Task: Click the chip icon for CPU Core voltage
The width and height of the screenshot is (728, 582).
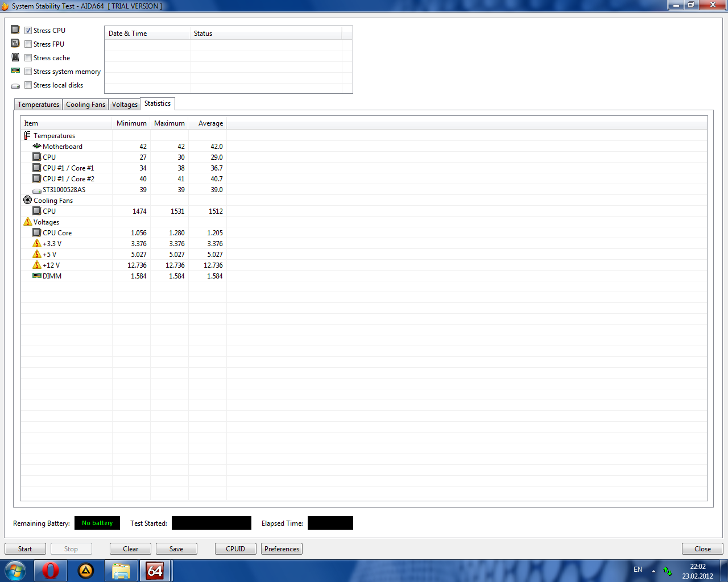Action: pos(37,232)
